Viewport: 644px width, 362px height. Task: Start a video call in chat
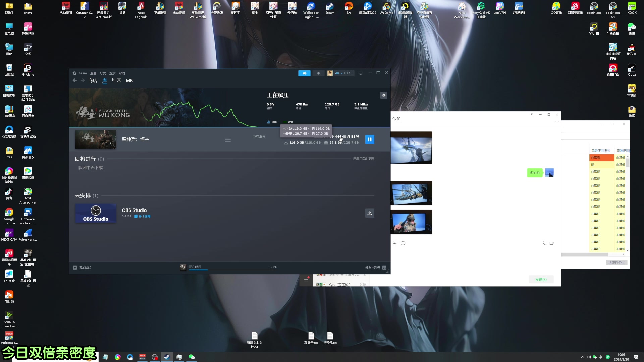pos(552,243)
